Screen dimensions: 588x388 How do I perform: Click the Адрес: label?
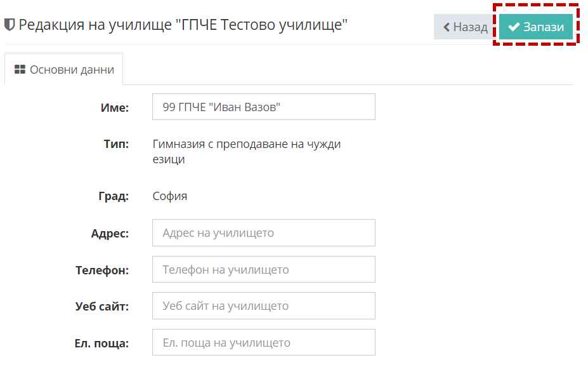[110, 234]
